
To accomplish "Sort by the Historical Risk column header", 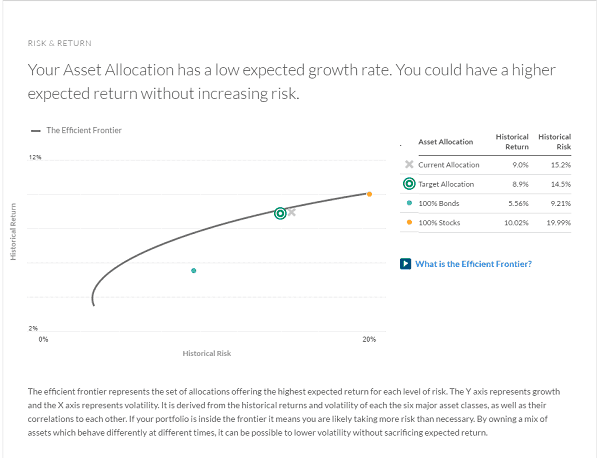I will point(554,141).
